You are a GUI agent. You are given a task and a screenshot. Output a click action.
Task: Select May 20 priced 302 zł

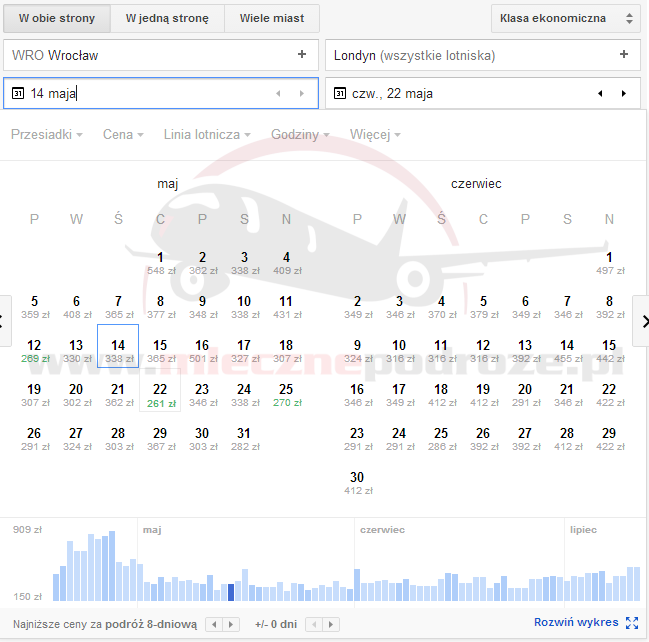pos(77,394)
